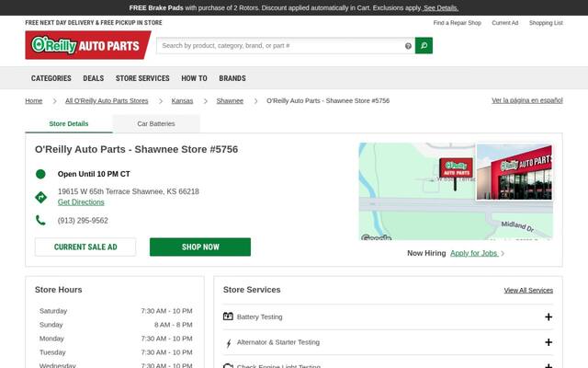Open the Shopping List link
The width and height of the screenshot is (588, 368).
[546, 22]
